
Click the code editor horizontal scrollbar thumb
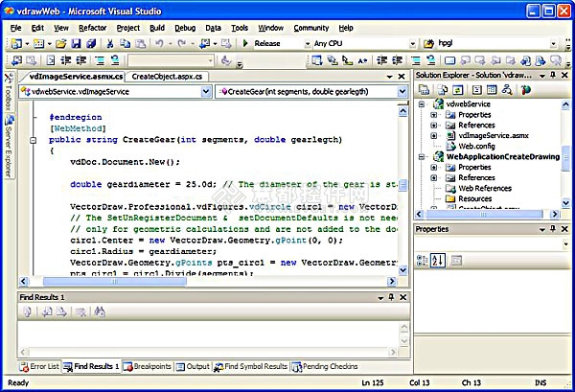114,281
